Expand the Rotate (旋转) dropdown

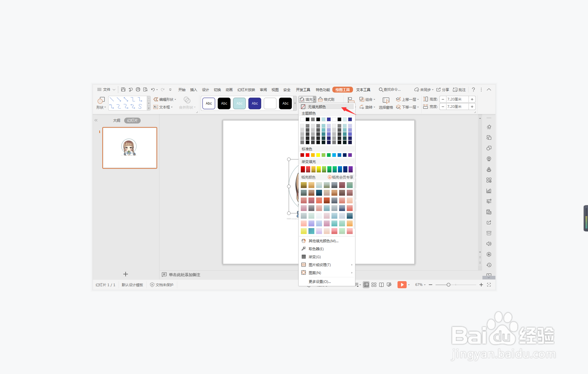coord(374,107)
